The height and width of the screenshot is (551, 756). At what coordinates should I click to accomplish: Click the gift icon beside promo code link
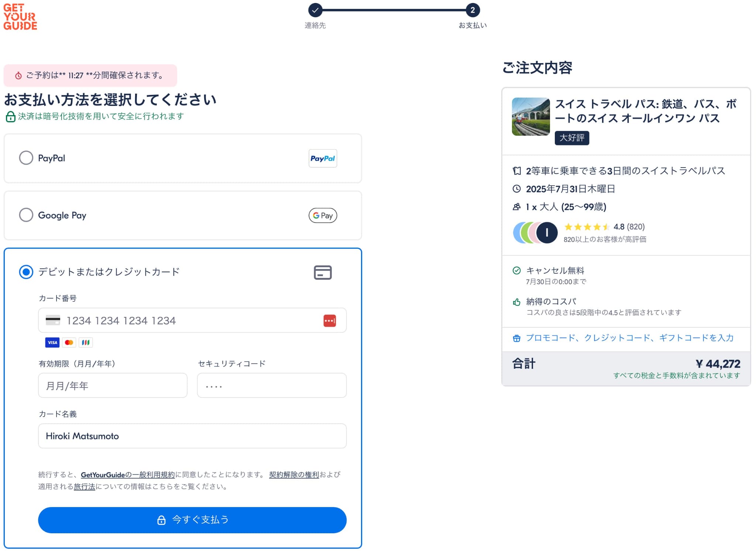[x=517, y=338]
